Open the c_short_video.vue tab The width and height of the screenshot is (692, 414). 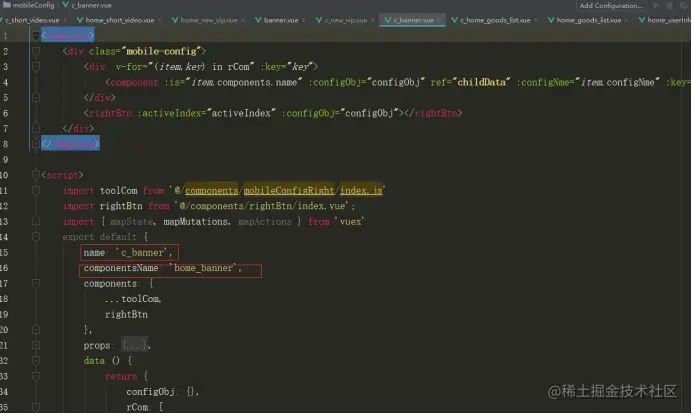point(32,20)
